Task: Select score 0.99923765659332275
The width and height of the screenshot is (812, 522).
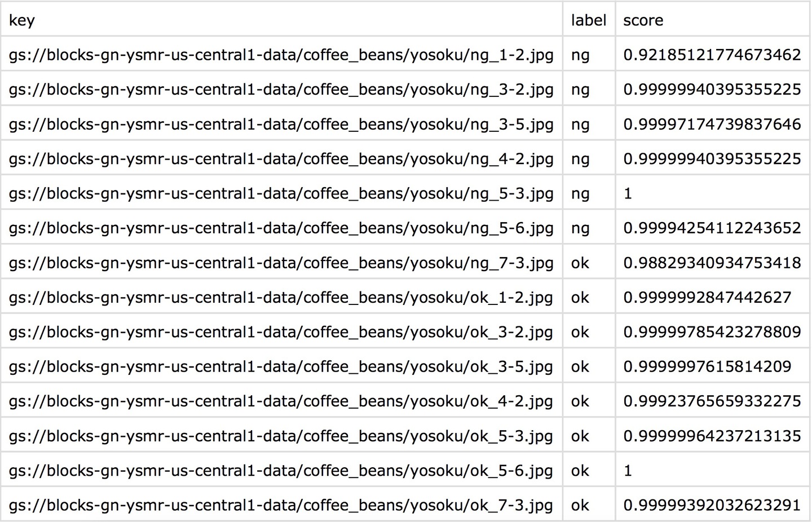Action: point(712,401)
